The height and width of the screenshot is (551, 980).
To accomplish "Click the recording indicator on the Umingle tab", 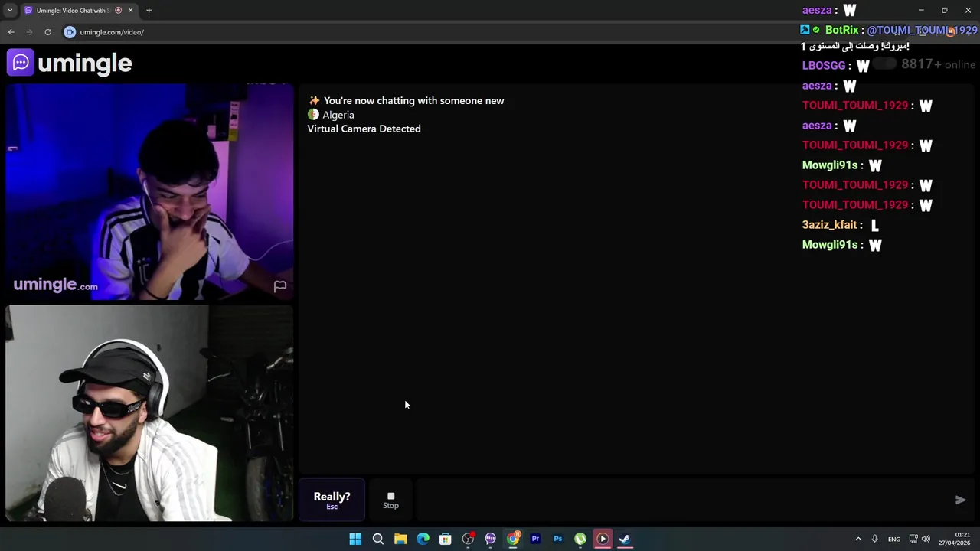I will coord(118,10).
